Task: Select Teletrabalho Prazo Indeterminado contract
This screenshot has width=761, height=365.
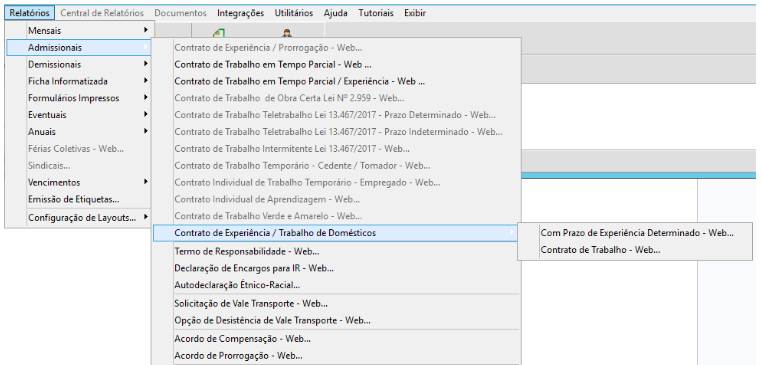Action: point(336,132)
